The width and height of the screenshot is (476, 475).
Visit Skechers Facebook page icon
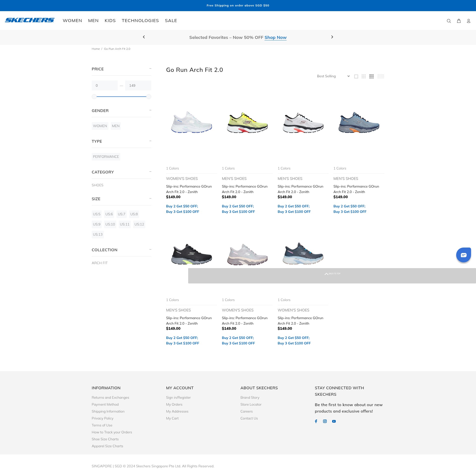pos(316,421)
